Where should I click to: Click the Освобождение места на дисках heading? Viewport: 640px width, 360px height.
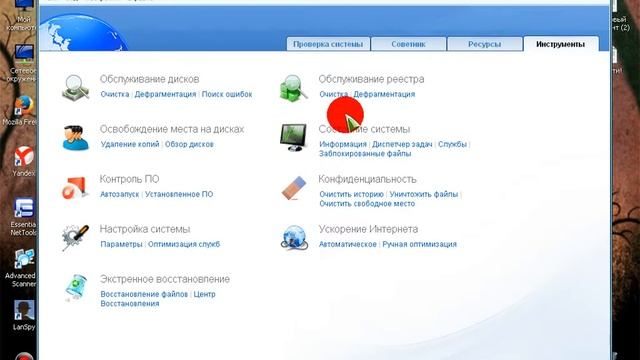tap(172, 129)
